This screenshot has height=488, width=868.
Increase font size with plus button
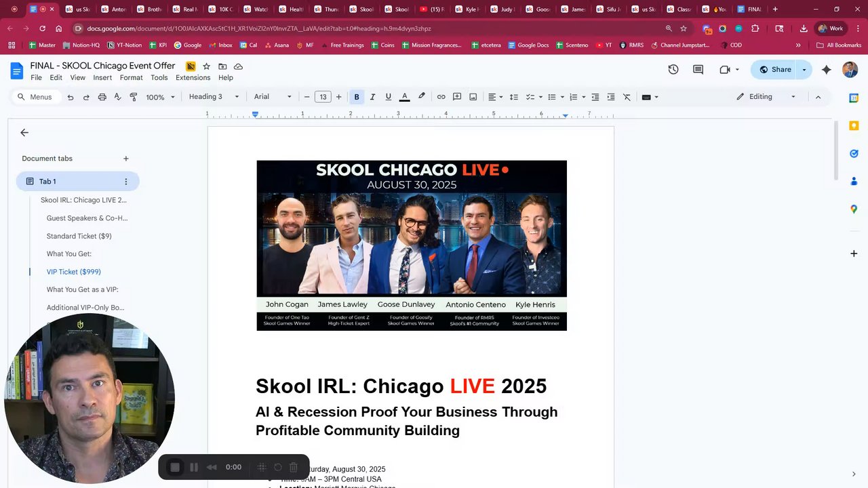(x=339, y=97)
